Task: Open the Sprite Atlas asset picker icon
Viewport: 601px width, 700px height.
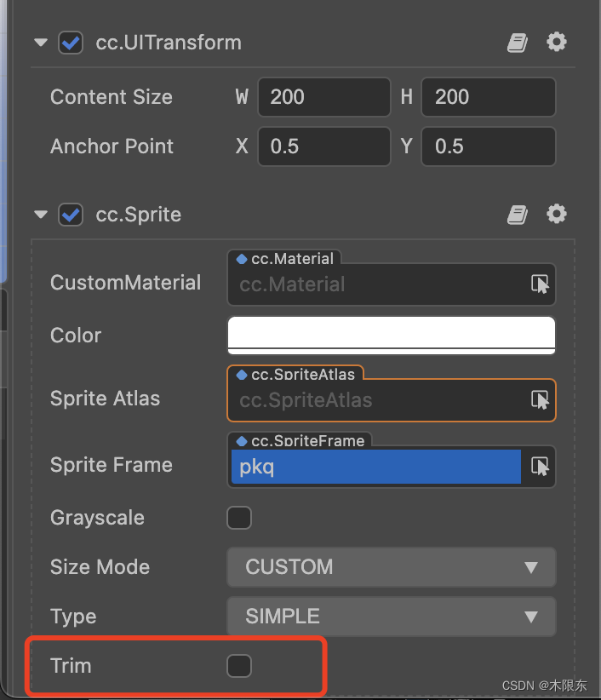Action: point(541,400)
